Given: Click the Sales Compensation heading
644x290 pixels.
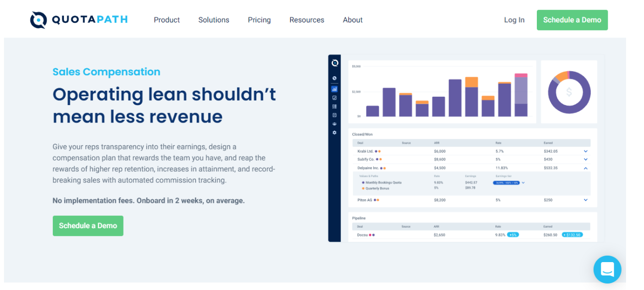Looking at the screenshot, I should click(x=107, y=72).
